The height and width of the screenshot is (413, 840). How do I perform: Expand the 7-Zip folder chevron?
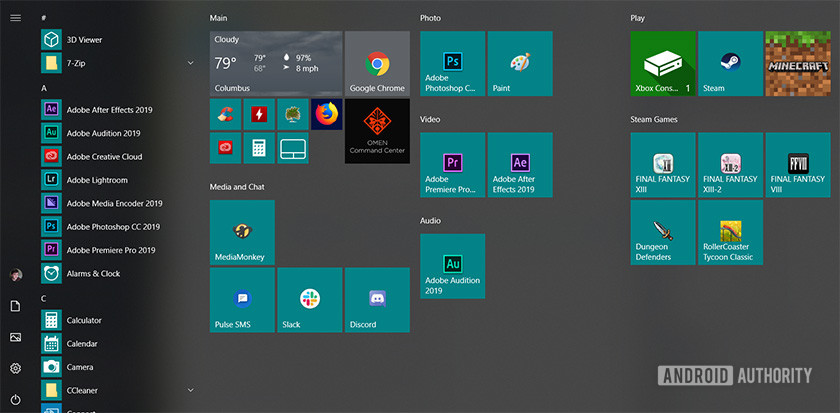click(x=190, y=63)
